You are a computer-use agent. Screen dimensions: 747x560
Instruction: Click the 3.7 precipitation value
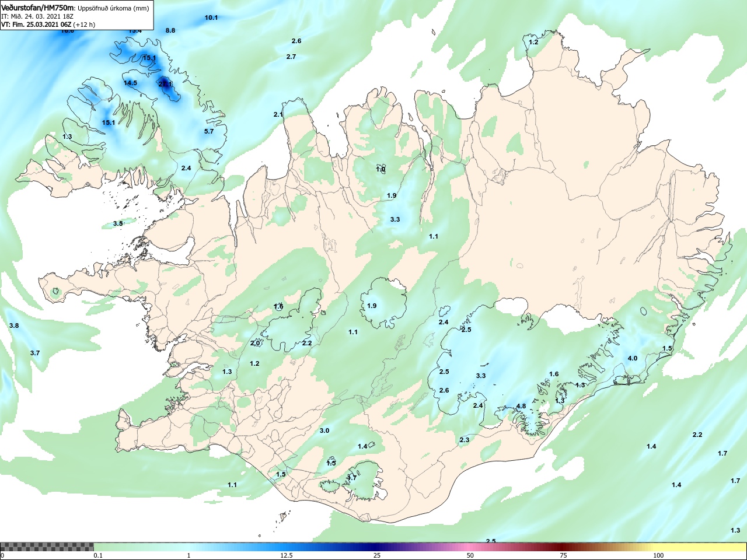pos(35,353)
